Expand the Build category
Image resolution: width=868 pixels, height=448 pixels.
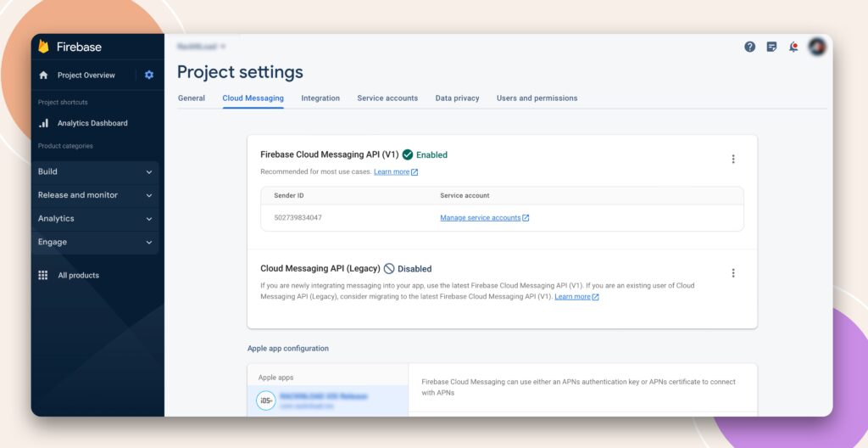point(96,171)
